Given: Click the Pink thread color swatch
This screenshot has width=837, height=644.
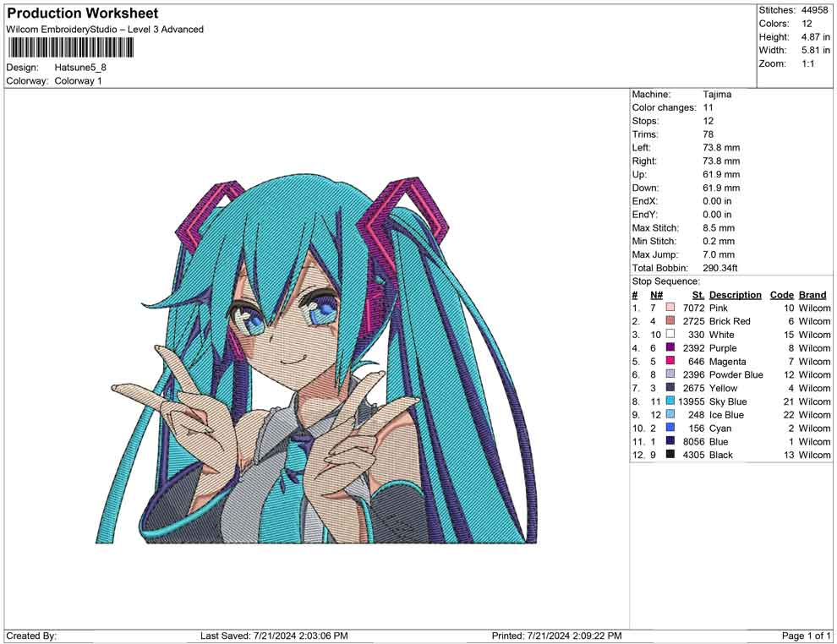Looking at the screenshot, I should coord(670,308).
